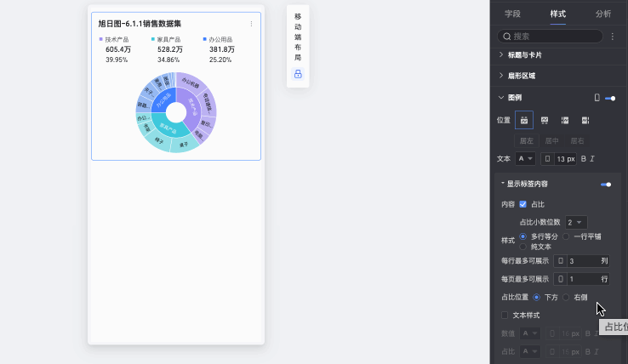Click purple 技术产品 inner sunburst segment
The height and width of the screenshot is (364, 628).
tap(193, 107)
